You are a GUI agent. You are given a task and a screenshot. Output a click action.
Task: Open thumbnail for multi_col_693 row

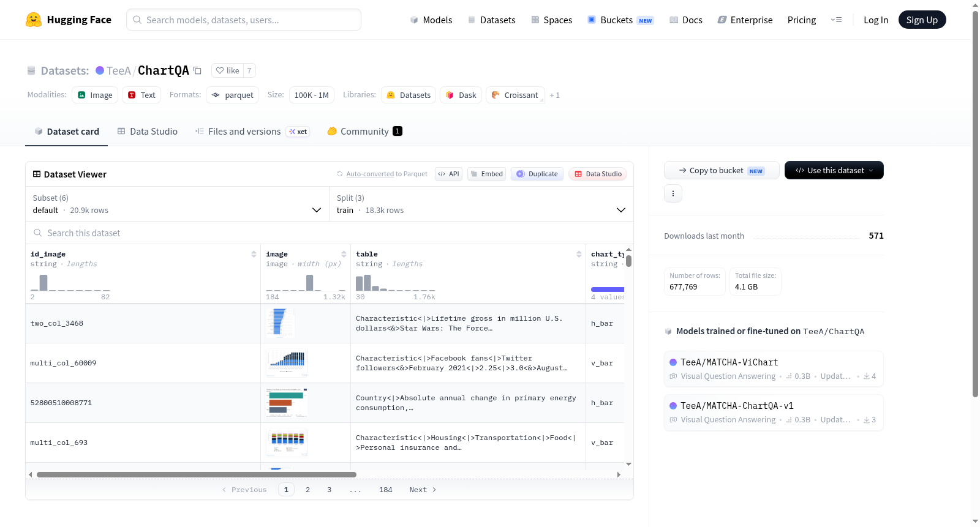tap(287, 442)
